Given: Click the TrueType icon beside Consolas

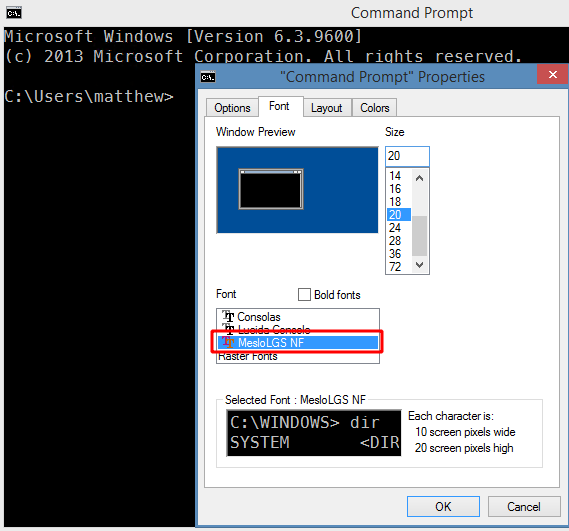Looking at the screenshot, I should 228,316.
